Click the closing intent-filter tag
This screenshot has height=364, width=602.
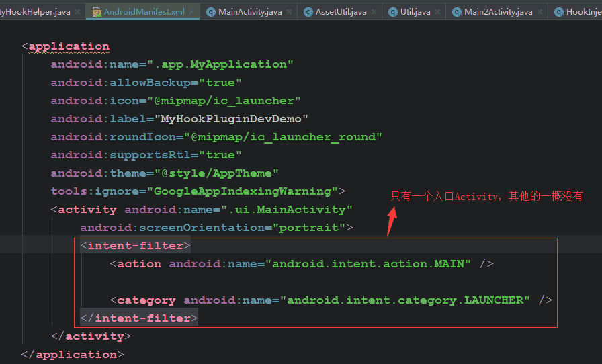[139, 318]
